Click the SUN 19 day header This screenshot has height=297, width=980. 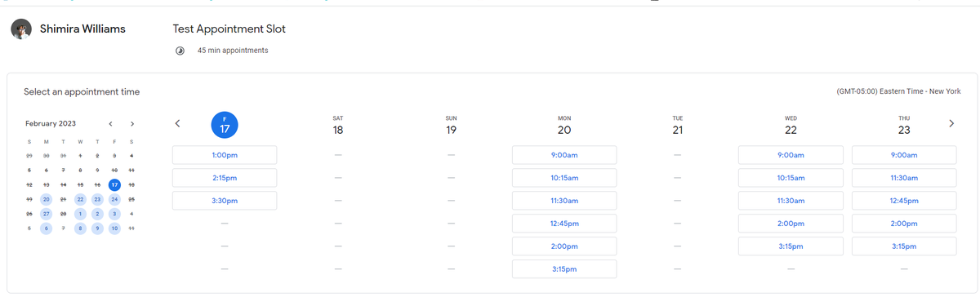[451, 126]
